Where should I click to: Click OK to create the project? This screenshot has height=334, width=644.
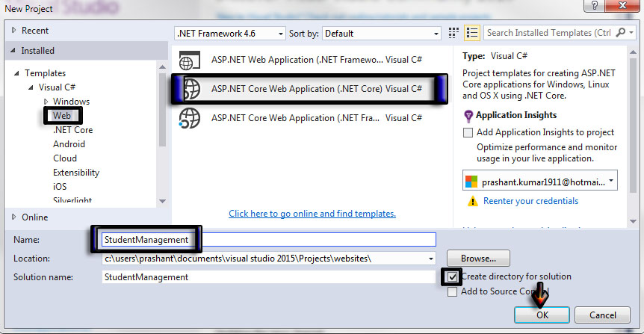[x=542, y=315]
